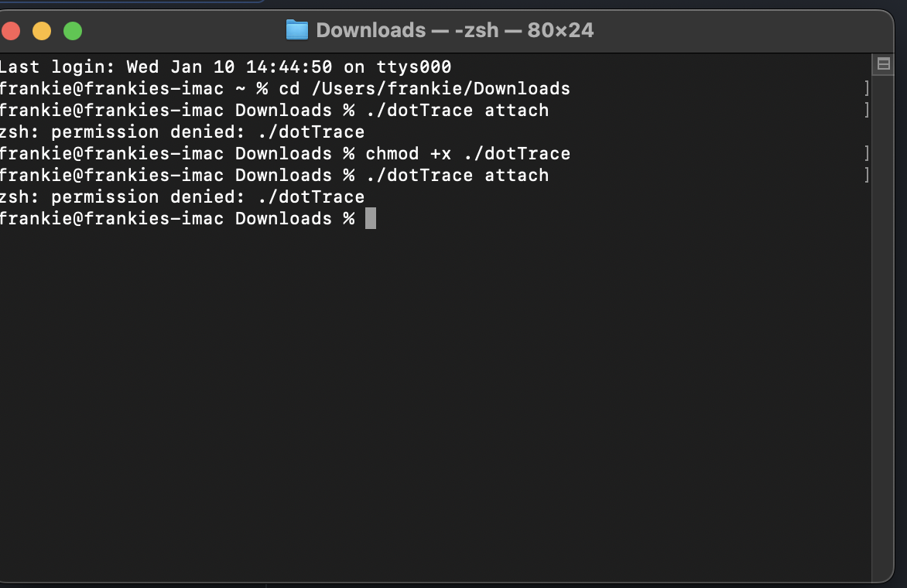
Task: Click the Downloads folder proxy icon in title bar
Action: [x=296, y=30]
